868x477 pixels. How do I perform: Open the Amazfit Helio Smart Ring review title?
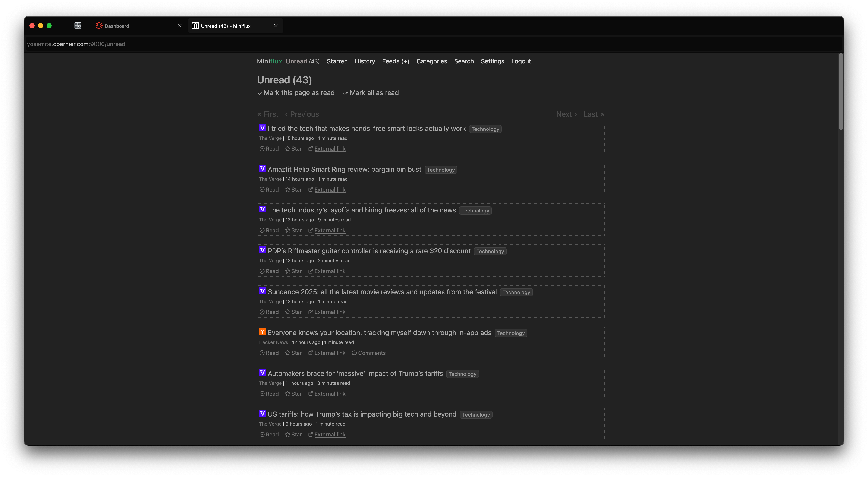click(344, 169)
